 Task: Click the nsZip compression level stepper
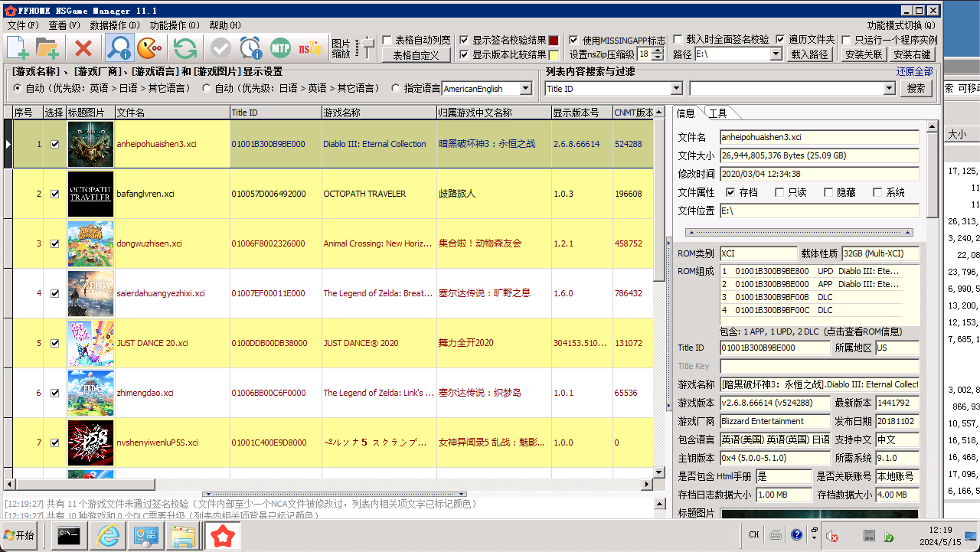(659, 54)
